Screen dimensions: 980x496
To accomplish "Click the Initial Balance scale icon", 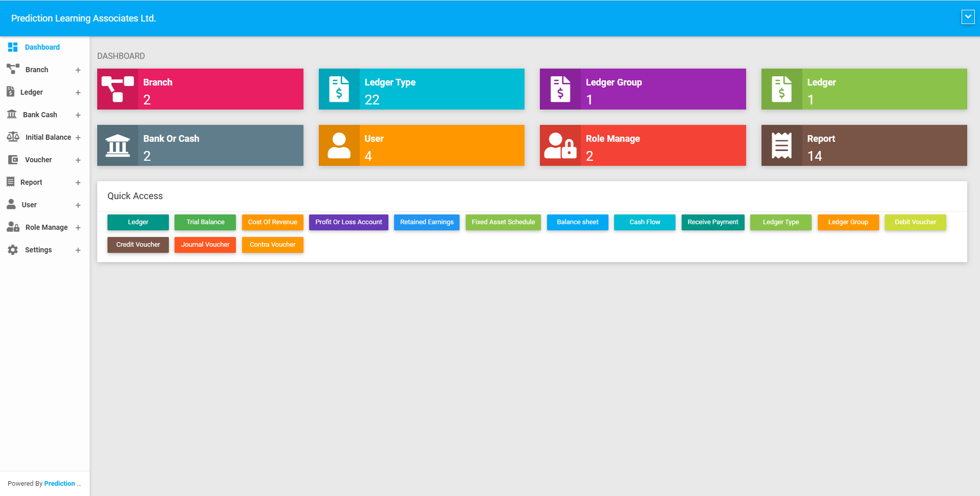I will [13, 137].
